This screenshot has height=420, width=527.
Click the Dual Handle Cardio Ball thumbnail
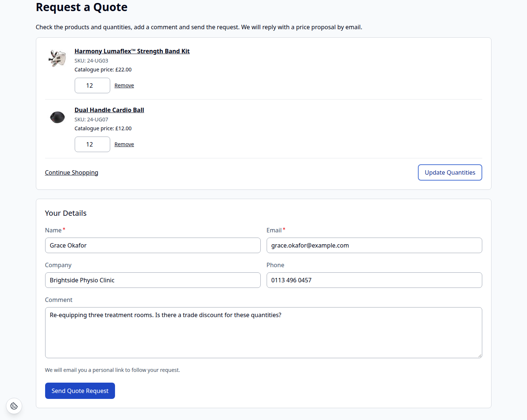pyautogui.click(x=57, y=117)
